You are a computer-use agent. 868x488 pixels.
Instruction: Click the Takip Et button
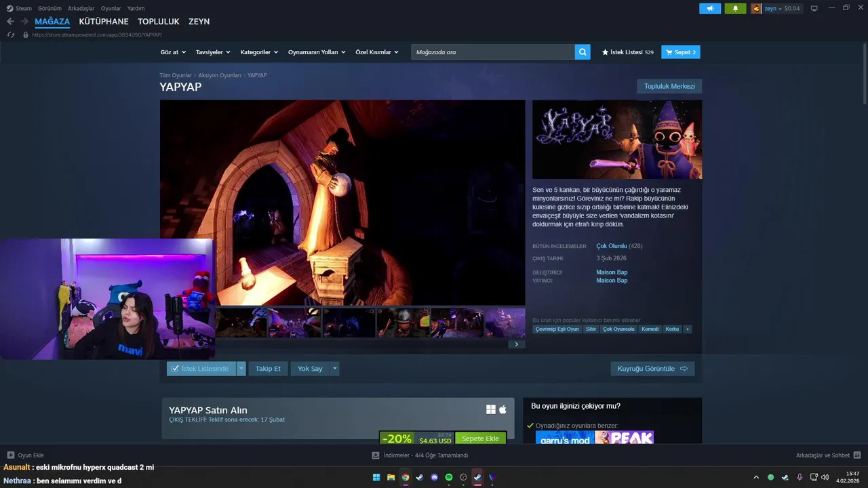[x=268, y=369]
